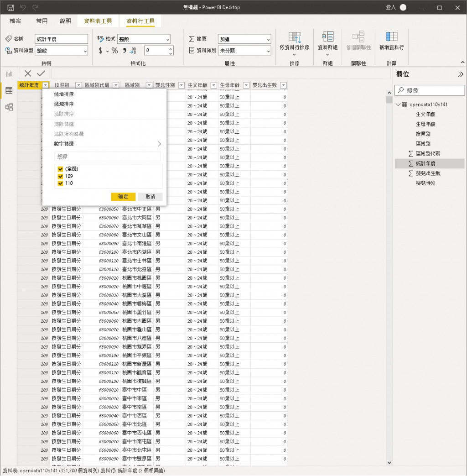Open Report view from left sidebar
The height and width of the screenshot is (476, 467).
(x=9, y=74)
